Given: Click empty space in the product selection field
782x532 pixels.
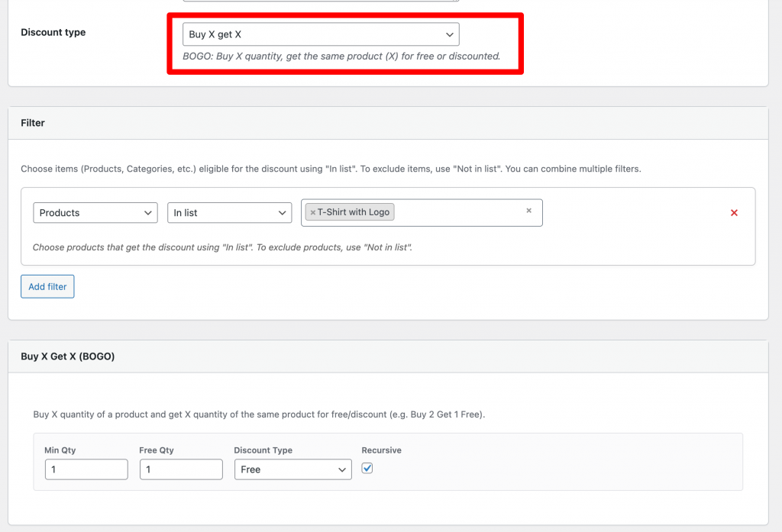Looking at the screenshot, I should coord(458,213).
